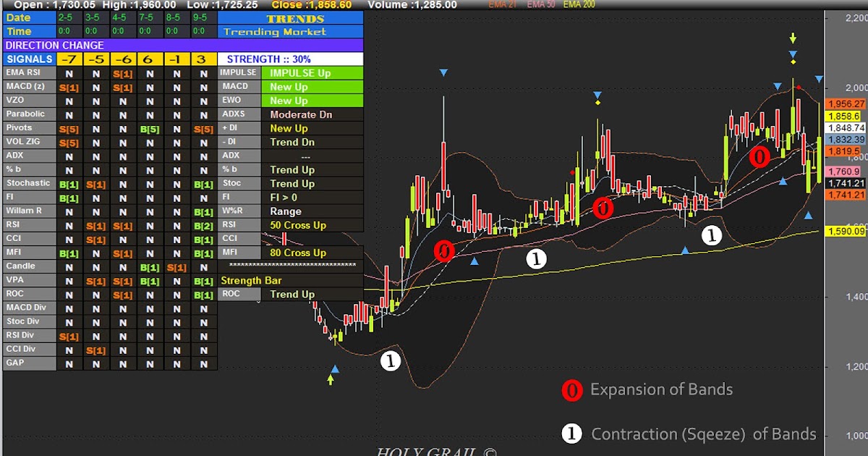
Task: Click the white 1,848.74 price label
Action: tap(846, 127)
